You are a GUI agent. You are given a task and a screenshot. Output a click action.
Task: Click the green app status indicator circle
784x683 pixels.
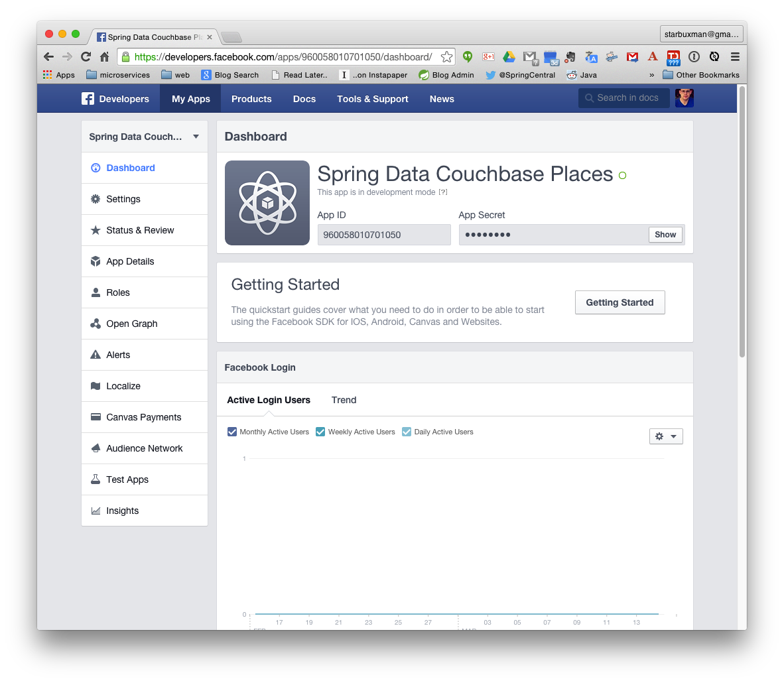point(623,176)
